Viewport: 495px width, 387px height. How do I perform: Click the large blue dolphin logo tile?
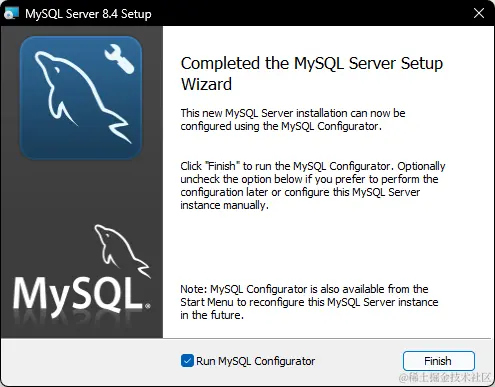pyautogui.click(x=81, y=98)
